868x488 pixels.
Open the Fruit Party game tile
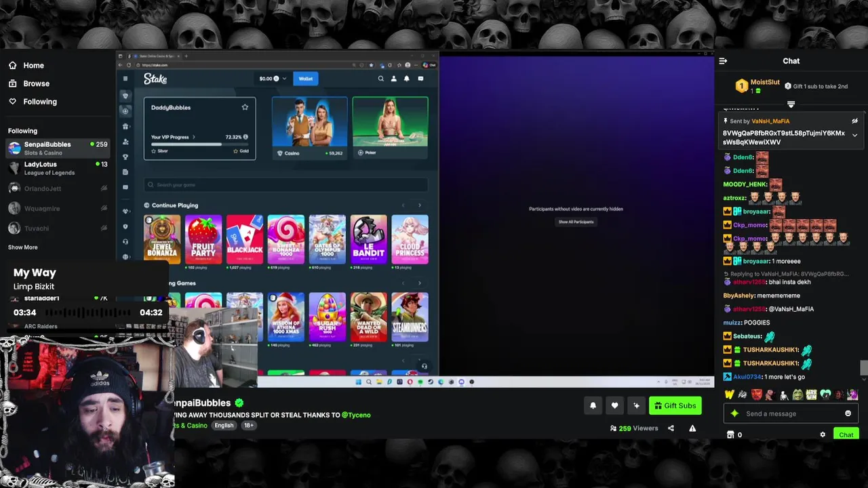coord(203,239)
